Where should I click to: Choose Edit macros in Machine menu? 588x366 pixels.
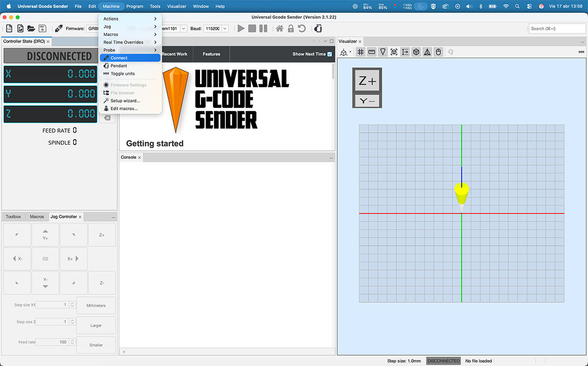pyautogui.click(x=130, y=108)
